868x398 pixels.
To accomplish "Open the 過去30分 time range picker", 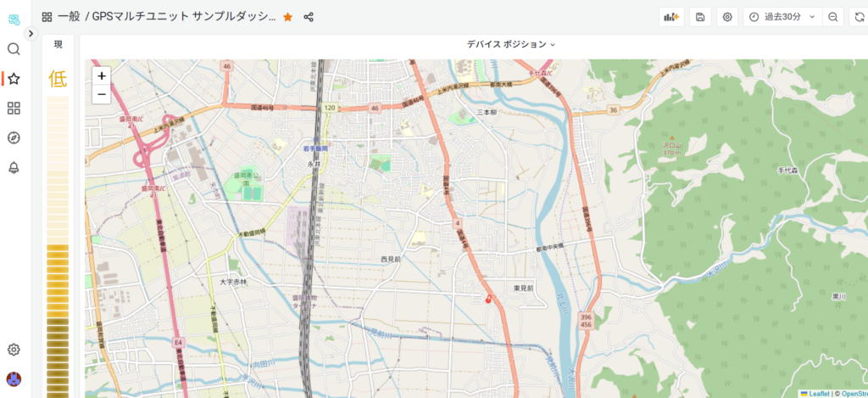I will click(x=782, y=17).
